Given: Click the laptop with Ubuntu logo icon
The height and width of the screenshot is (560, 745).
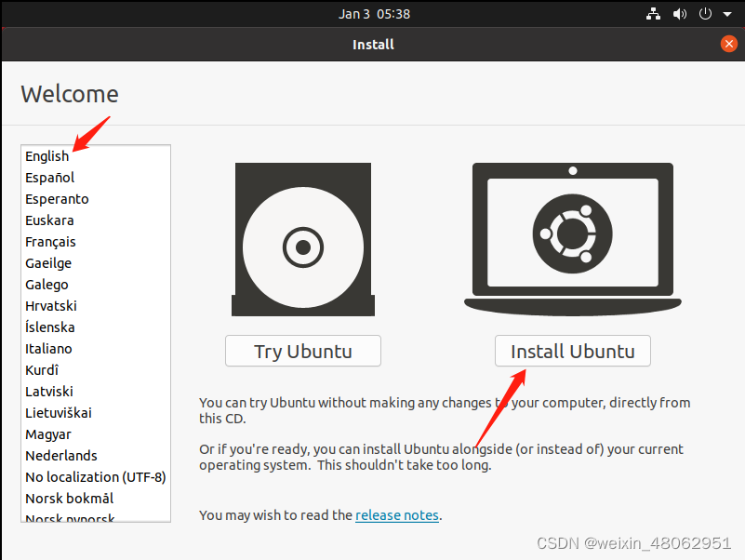Looking at the screenshot, I should [x=572, y=237].
